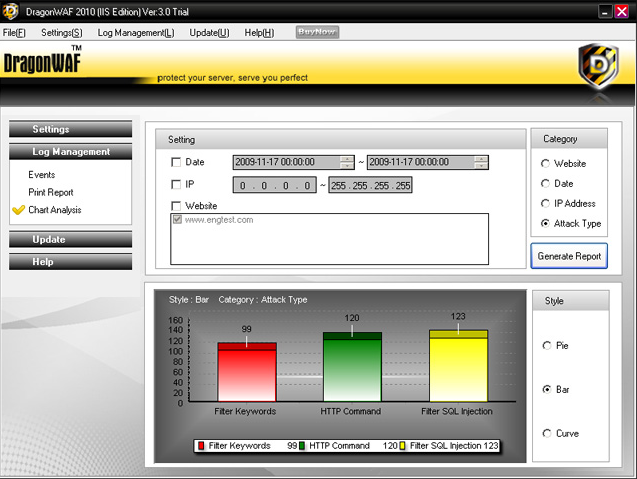This screenshot has height=479, width=637.
Task: Click the 'Filter Keywords' axis label
Action: click(x=245, y=411)
